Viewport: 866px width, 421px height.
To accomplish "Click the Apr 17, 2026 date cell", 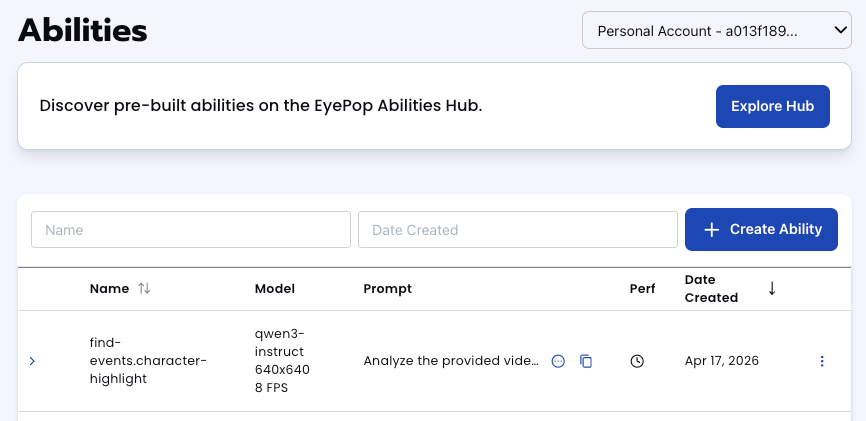I will (722, 361).
